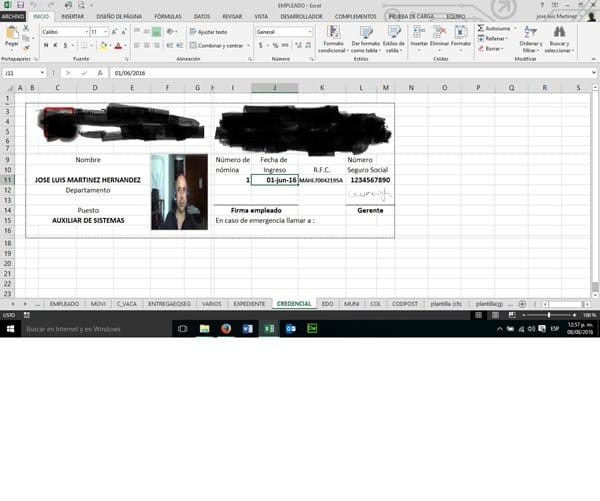Click Autosuma sigma button
Screen dimensions: 600x501
tap(493, 28)
